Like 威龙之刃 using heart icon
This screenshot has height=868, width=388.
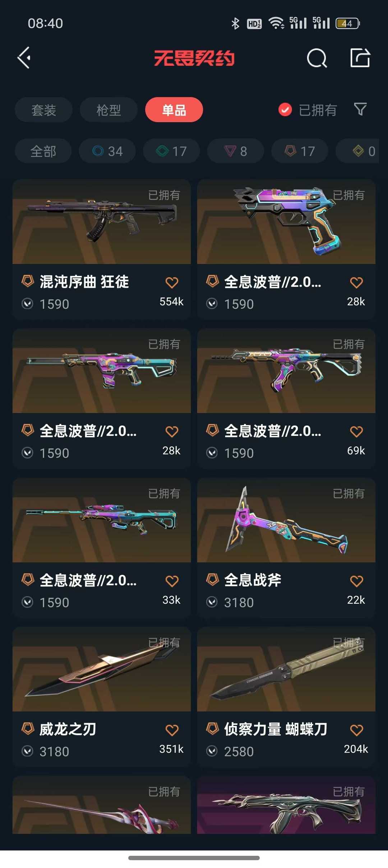pos(172,730)
